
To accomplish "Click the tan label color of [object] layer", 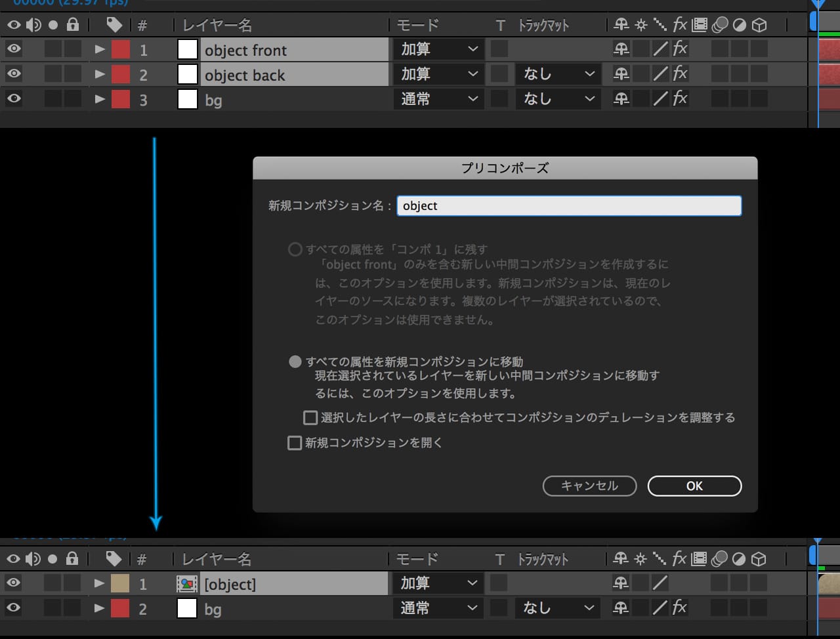I will (120, 584).
